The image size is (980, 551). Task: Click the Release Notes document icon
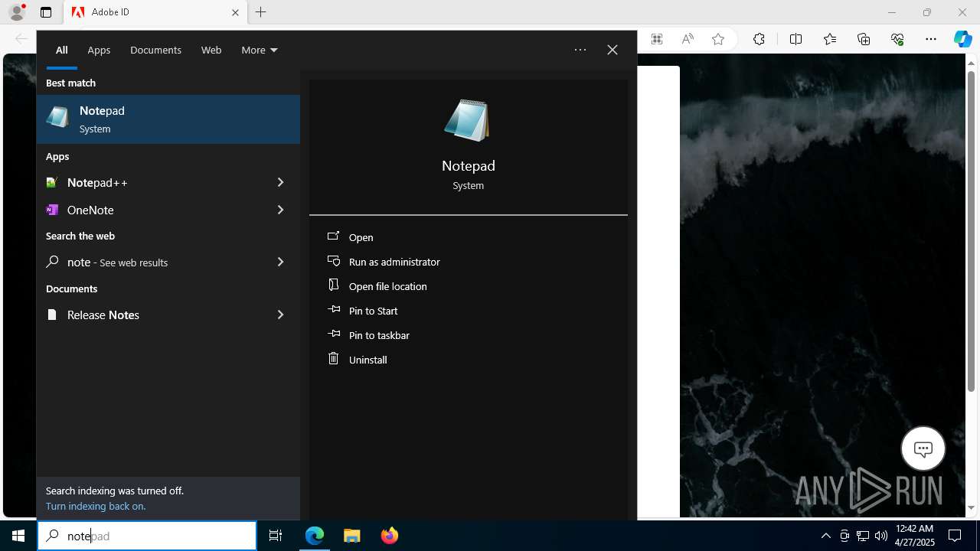click(x=51, y=315)
